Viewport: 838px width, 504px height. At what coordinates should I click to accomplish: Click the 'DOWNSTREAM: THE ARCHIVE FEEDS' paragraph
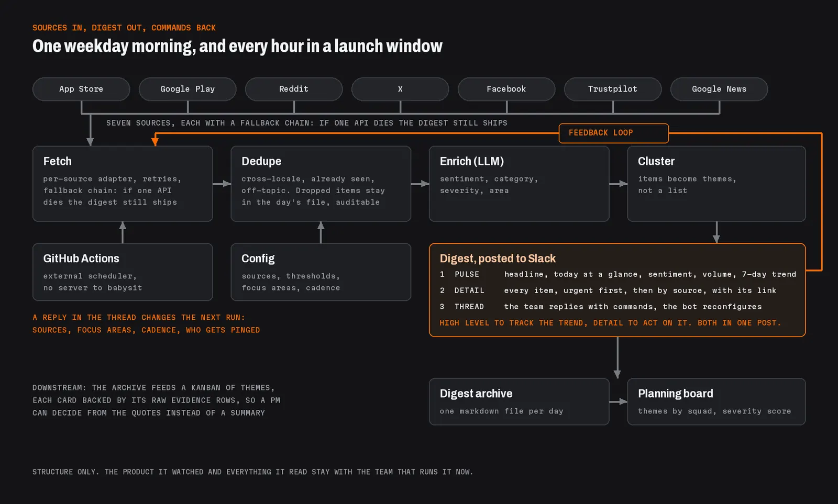click(156, 400)
